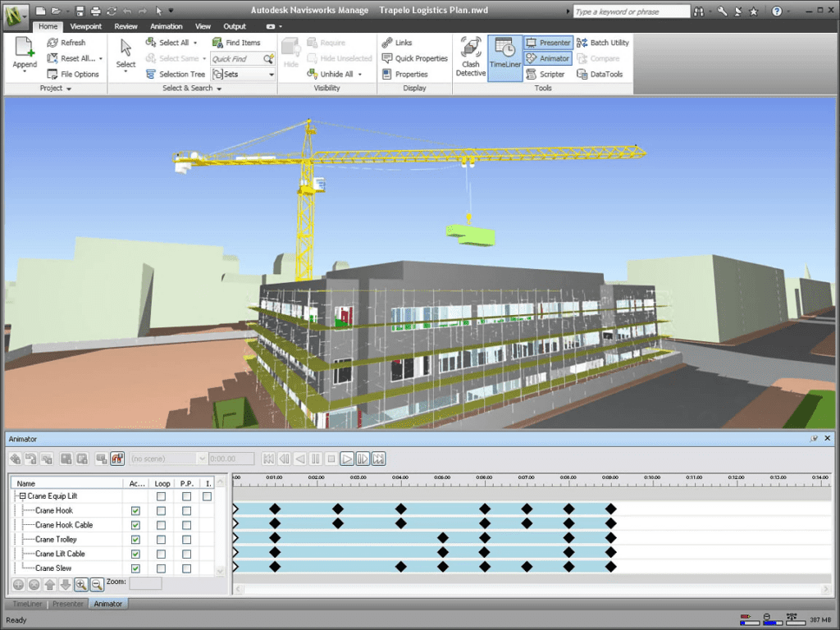The width and height of the screenshot is (840, 630).
Task: Check the P.P. box for Crane Trolley
Action: 186,539
